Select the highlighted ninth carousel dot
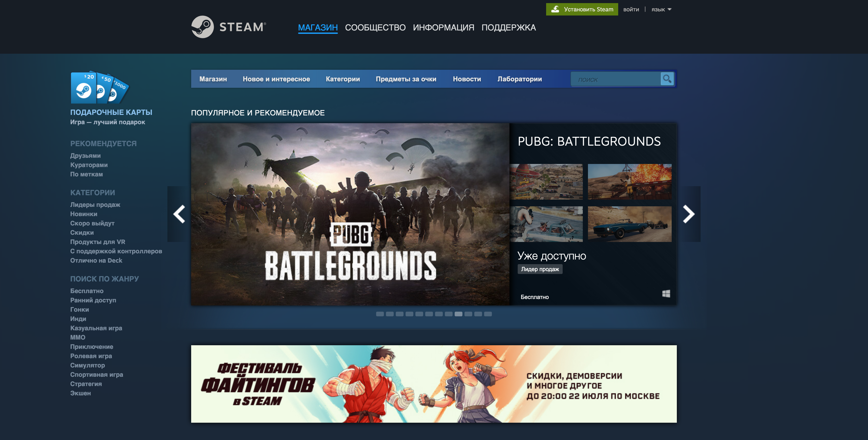868x440 pixels. [x=458, y=314]
